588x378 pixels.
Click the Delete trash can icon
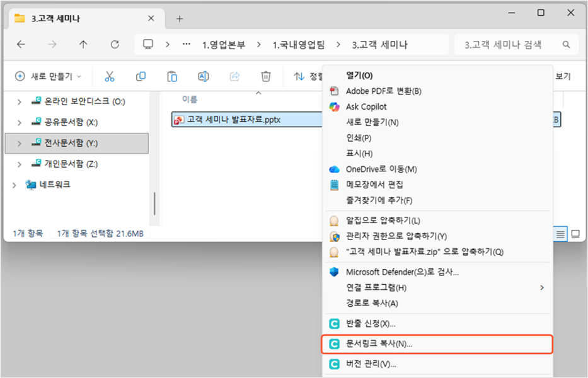tap(266, 76)
